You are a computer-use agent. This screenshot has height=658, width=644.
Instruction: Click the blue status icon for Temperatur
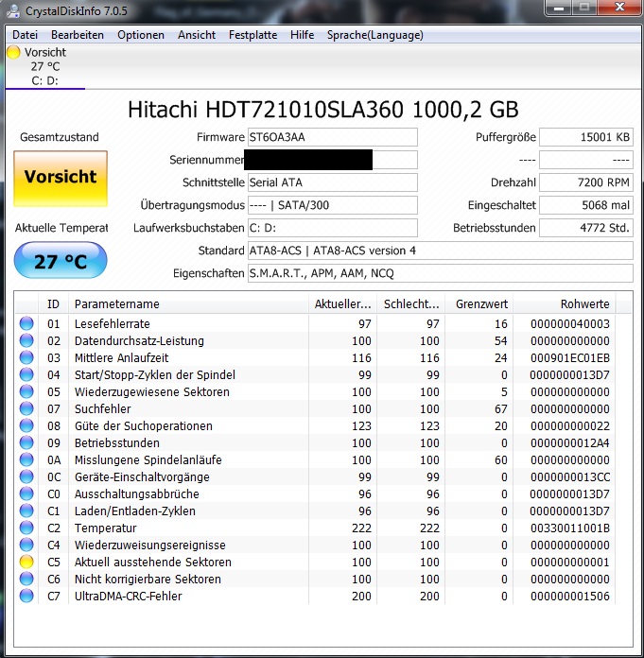tap(26, 528)
